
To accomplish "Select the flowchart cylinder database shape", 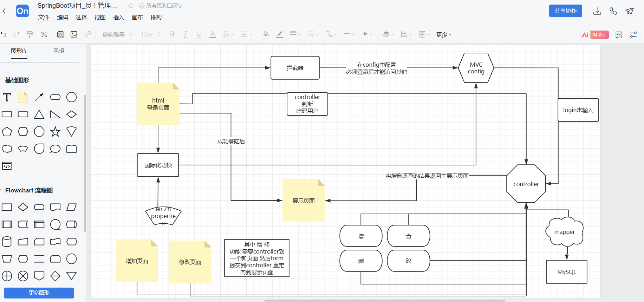I will pos(7,242).
